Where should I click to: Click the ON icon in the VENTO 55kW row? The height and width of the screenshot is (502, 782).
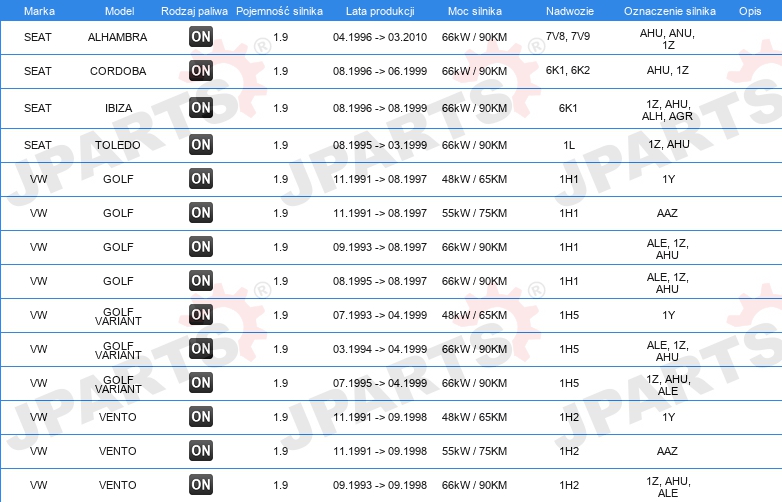click(x=201, y=450)
